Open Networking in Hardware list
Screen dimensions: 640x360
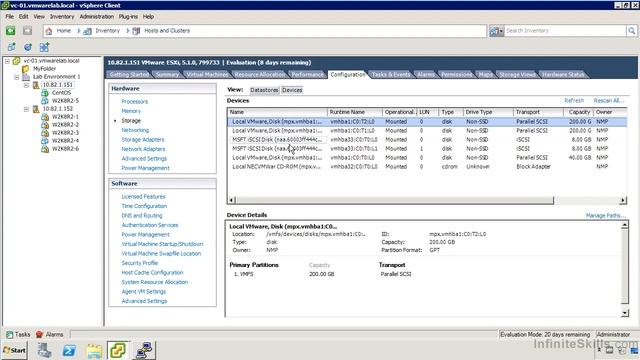135,130
